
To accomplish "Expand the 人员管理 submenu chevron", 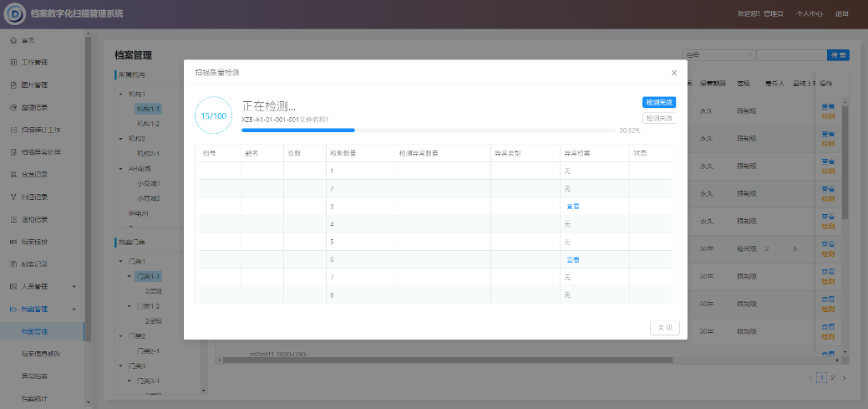I will pyautogui.click(x=74, y=287).
